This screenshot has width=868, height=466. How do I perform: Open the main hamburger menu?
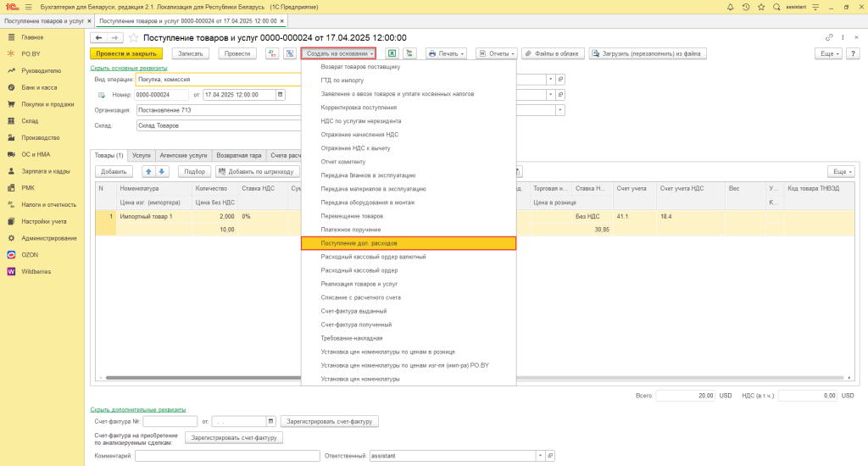[x=28, y=7]
